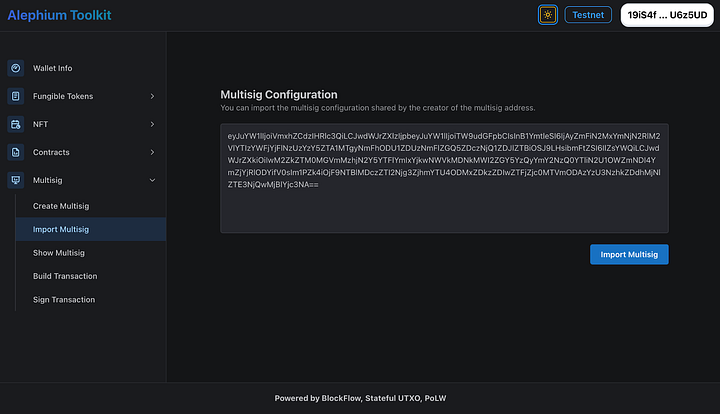The image size is (720, 414).
Task: Expand the NFT section chevron
Action: [152, 124]
